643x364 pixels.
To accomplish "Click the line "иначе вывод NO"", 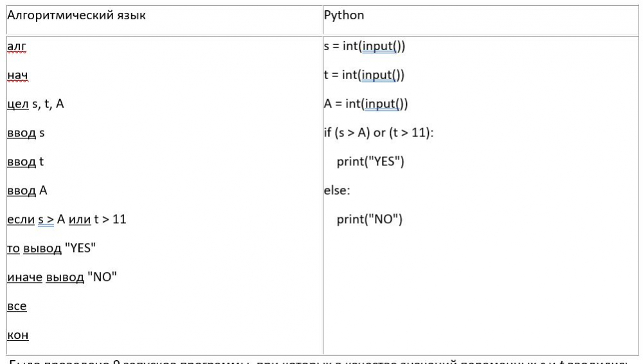I will 62,277.
